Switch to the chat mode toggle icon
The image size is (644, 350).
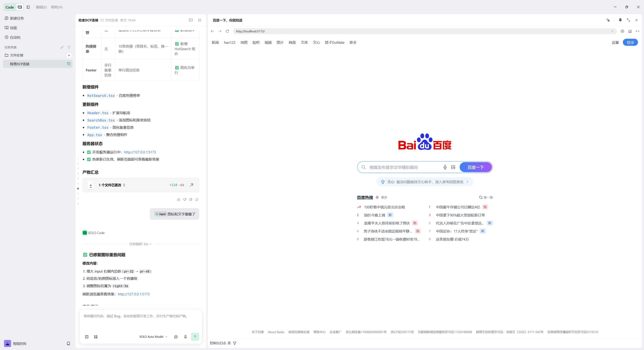pos(20,7)
